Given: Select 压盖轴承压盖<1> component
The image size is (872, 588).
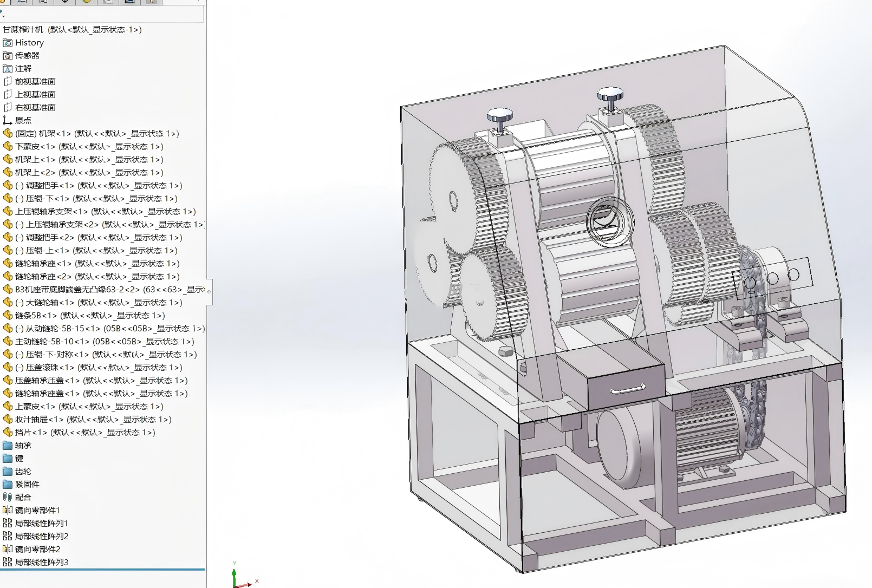Looking at the screenshot, I should click(101, 380).
